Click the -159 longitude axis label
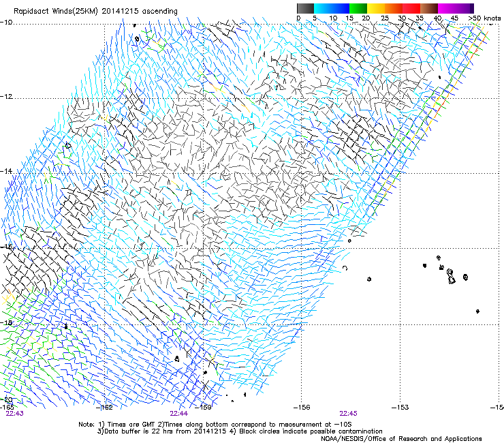Viewport: 504px width, 443px height. [204, 408]
